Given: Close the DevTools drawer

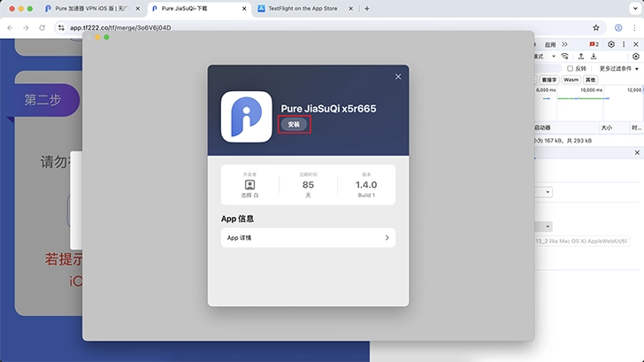Looking at the screenshot, I should [x=637, y=152].
